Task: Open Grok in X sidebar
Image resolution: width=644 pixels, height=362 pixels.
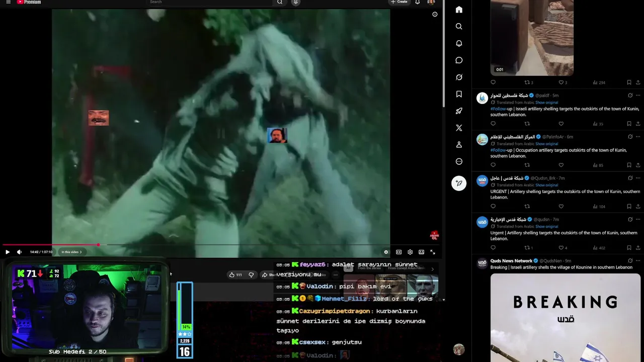Action: tap(459, 77)
